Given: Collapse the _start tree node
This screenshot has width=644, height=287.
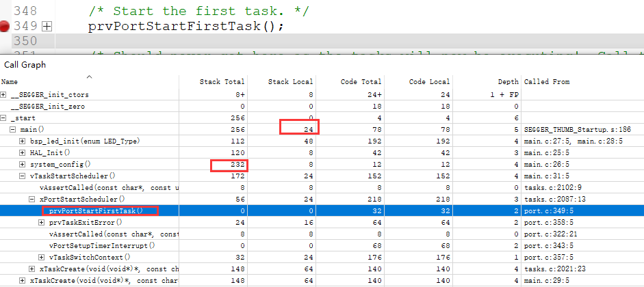Looking at the screenshot, I should [3, 118].
